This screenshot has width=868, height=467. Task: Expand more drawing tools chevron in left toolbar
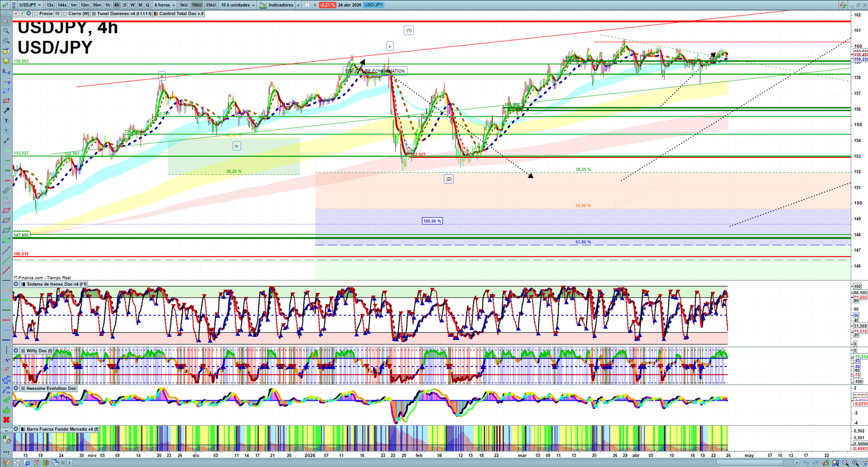[x=6, y=430]
